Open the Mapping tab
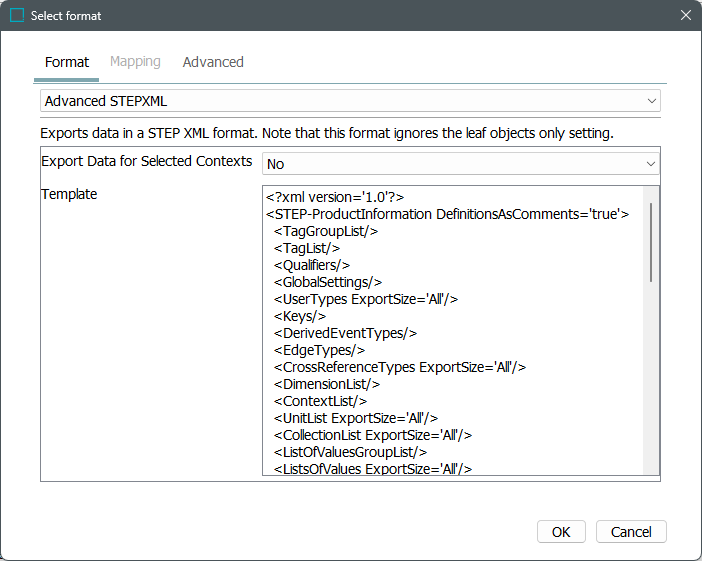Viewport: 702px width, 561px height. 135,62
